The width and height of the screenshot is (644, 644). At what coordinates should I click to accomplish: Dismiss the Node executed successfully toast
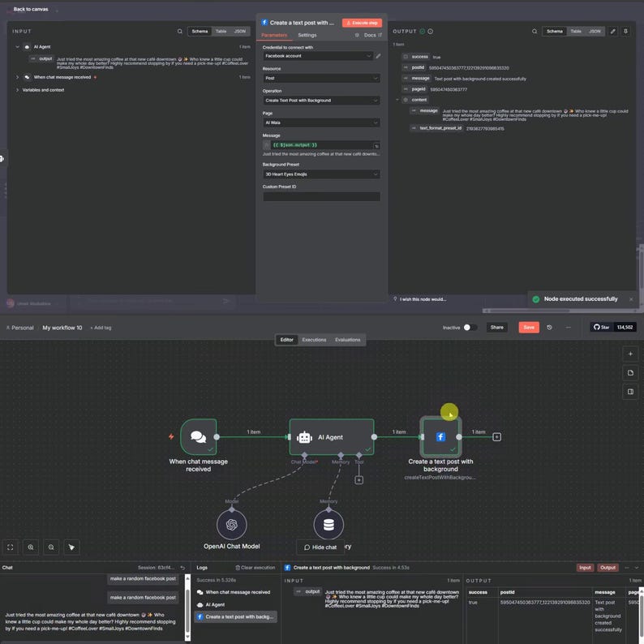pyautogui.click(x=631, y=299)
